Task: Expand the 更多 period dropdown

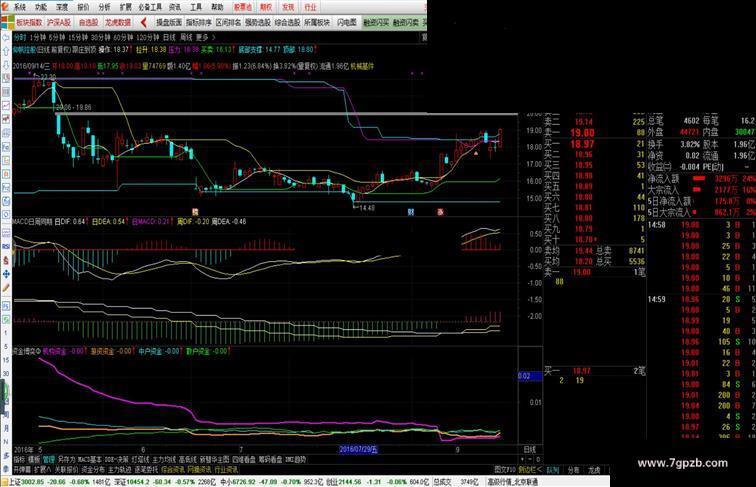Action: [205, 37]
